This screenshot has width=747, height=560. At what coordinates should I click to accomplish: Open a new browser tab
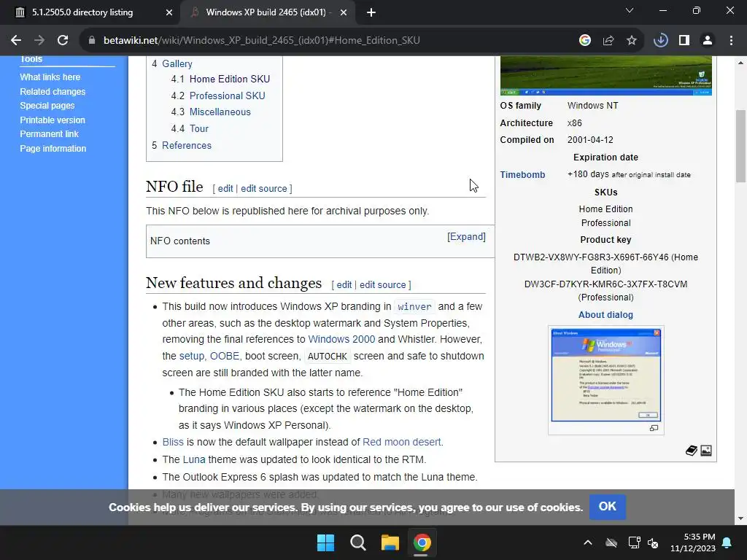pos(371,13)
